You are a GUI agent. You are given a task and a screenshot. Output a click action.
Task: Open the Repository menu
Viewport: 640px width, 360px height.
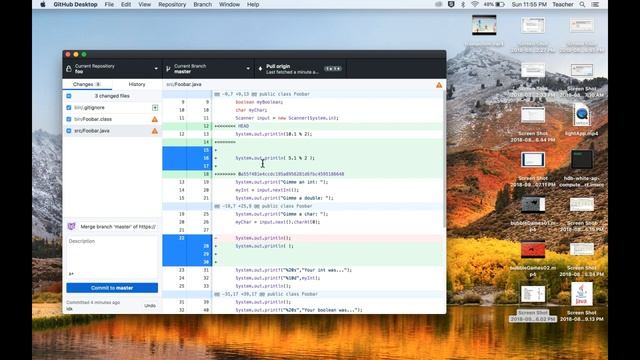(x=172, y=4)
